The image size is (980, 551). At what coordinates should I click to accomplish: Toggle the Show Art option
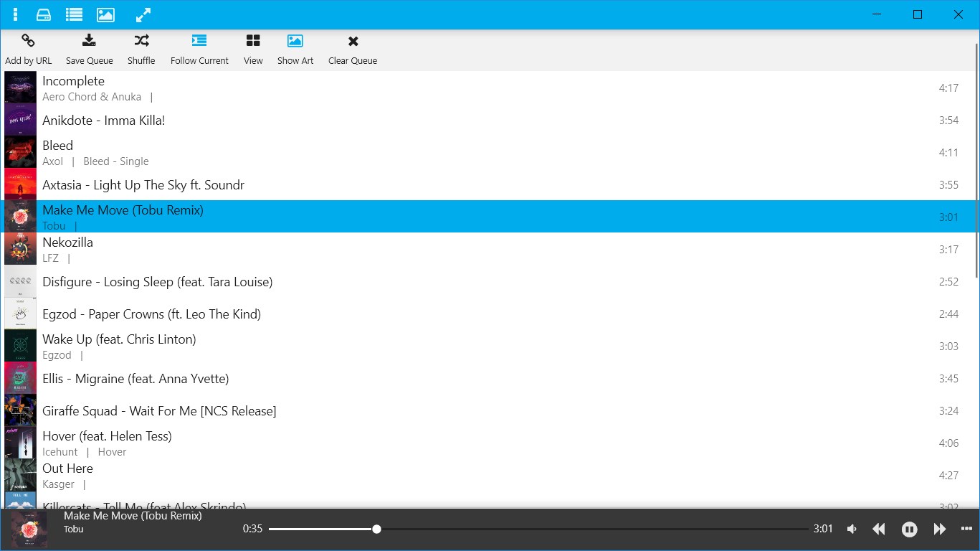pos(295,48)
